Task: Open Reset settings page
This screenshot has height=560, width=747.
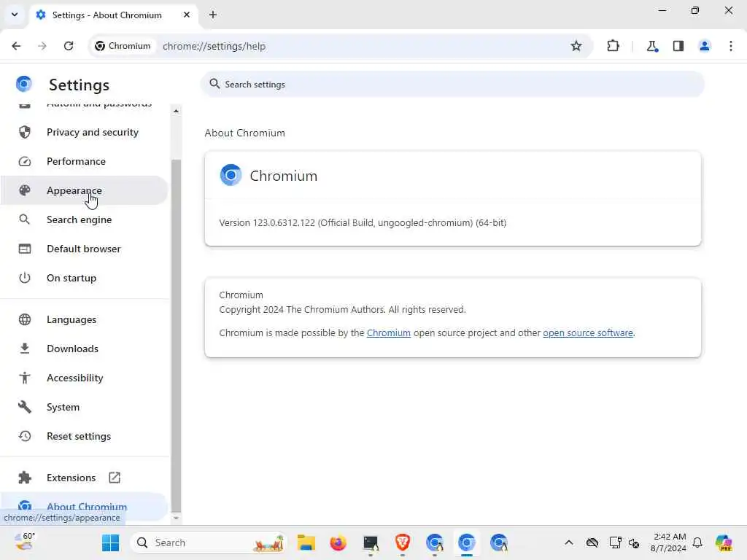Action: tap(84, 436)
